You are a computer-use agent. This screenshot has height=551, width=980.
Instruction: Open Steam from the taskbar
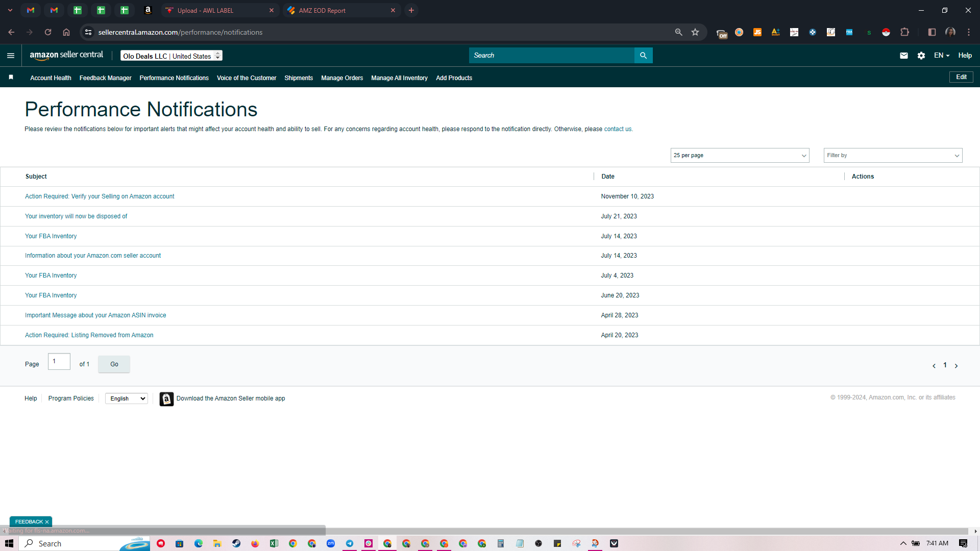(236, 543)
